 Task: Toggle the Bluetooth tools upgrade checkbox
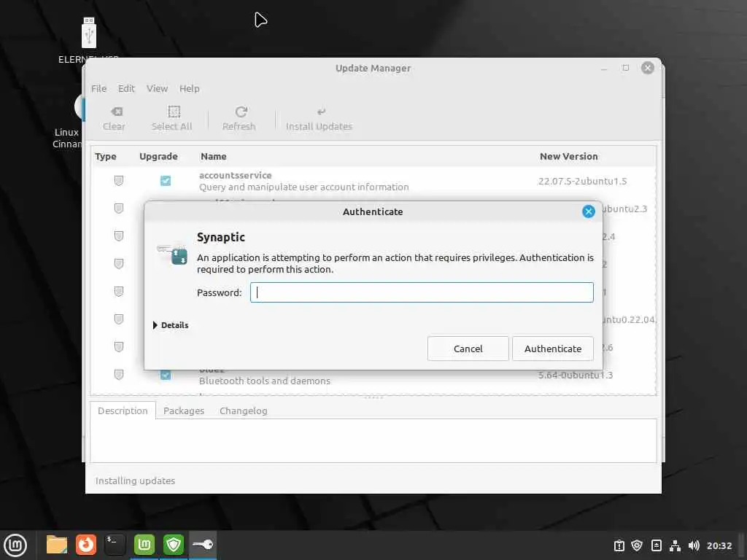coord(166,375)
